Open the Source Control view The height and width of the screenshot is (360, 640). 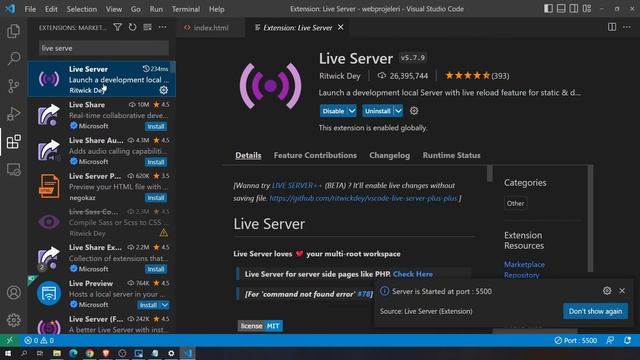pyautogui.click(x=13, y=86)
